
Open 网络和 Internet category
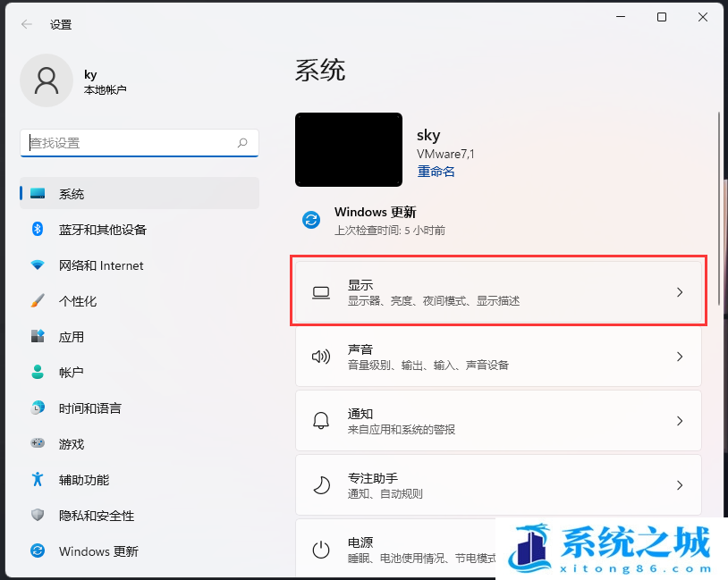(140, 265)
